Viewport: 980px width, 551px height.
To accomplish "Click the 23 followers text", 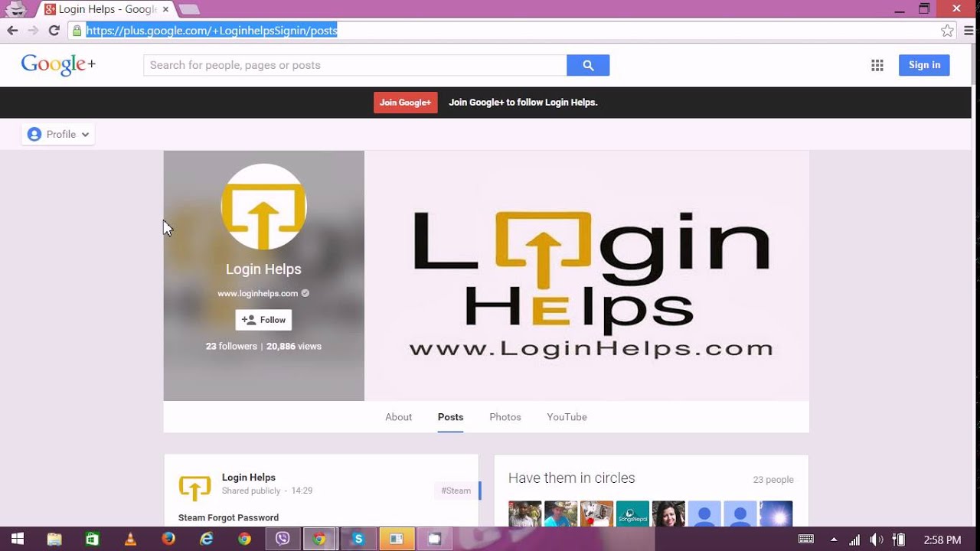I will click(x=231, y=346).
